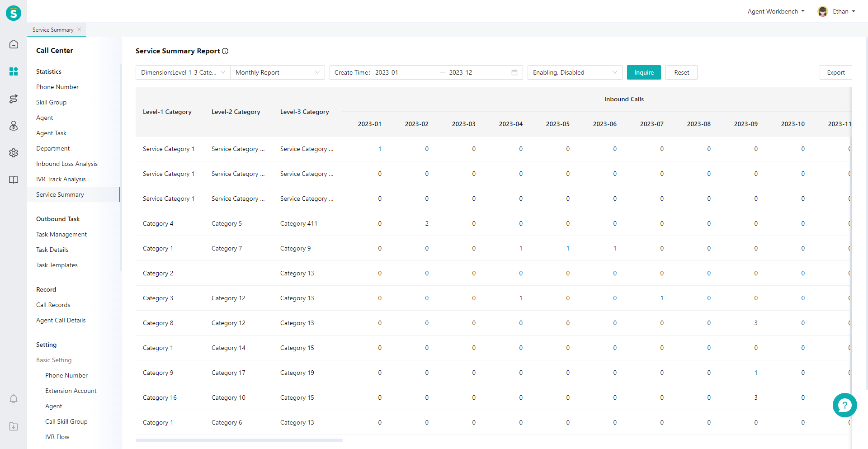Open the routing flow icon in rail

tap(14, 99)
